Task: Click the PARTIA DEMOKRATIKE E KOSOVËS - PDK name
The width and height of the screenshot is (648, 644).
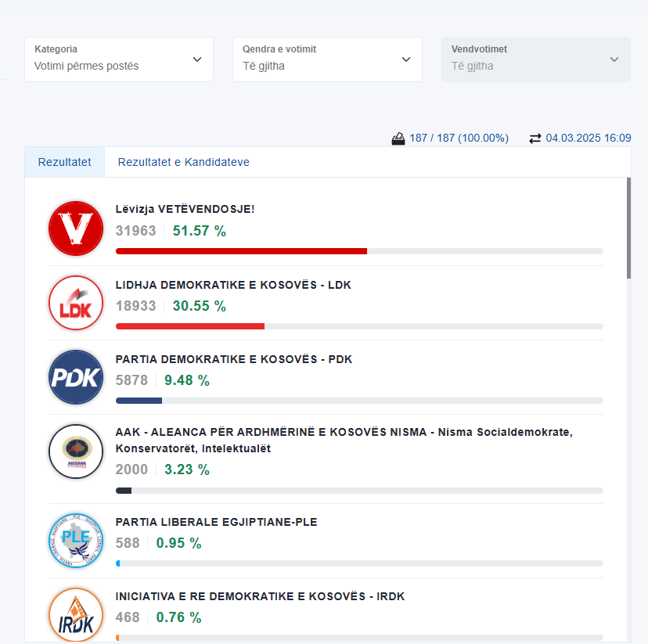Action: [234, 359]
